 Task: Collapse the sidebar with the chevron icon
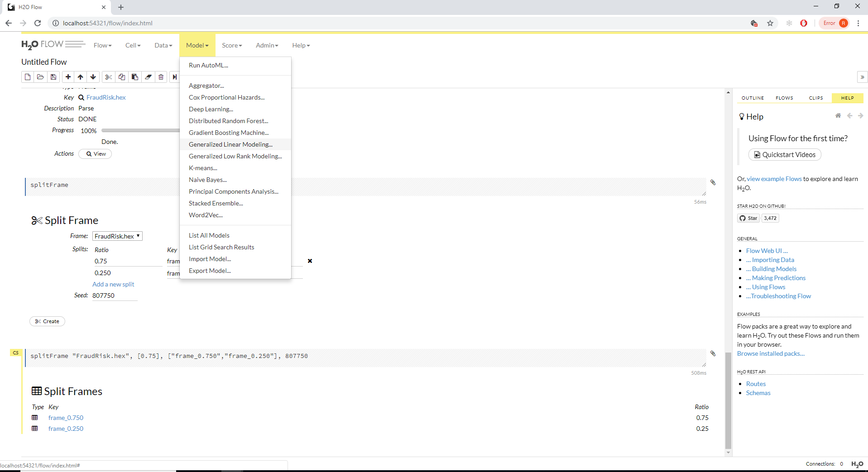862,77
